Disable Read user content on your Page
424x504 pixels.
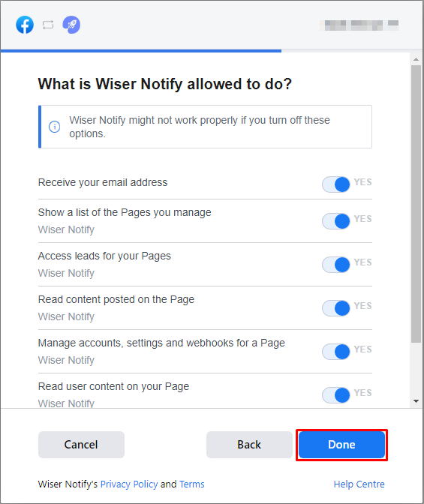click(x=336, y=395)
